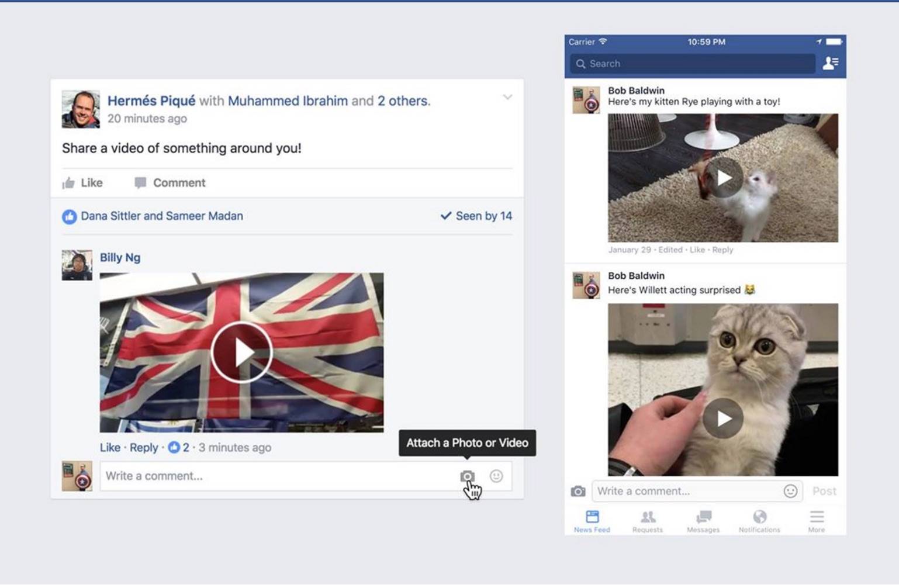View the 2 likes on Billy Ng's comment

coord(178,447)
